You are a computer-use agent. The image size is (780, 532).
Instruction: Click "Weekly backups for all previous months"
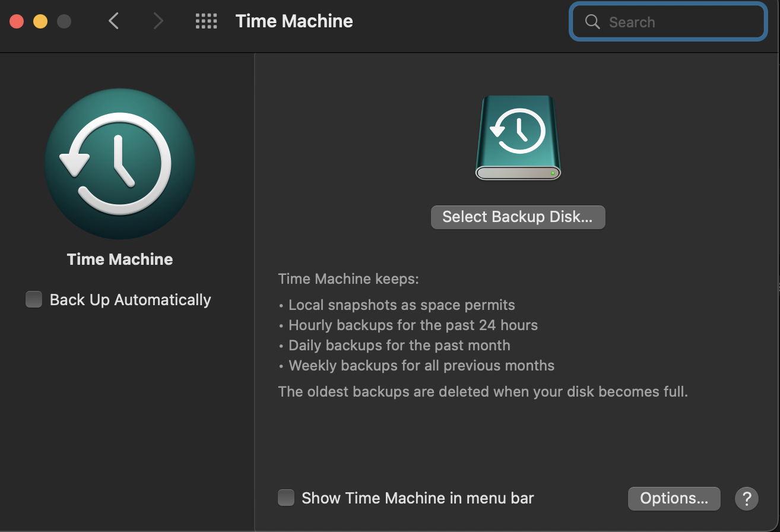pyautogui.click(x=421, y=366)
